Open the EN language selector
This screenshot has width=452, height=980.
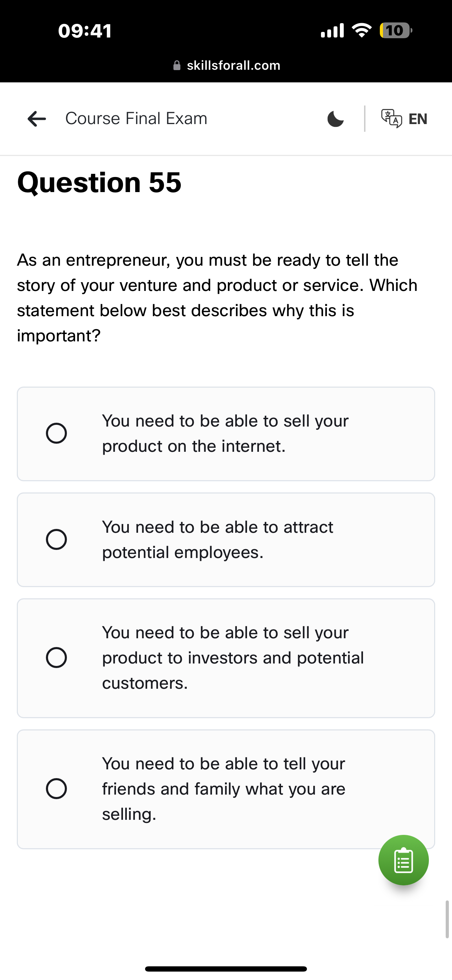tap(418, 119)
